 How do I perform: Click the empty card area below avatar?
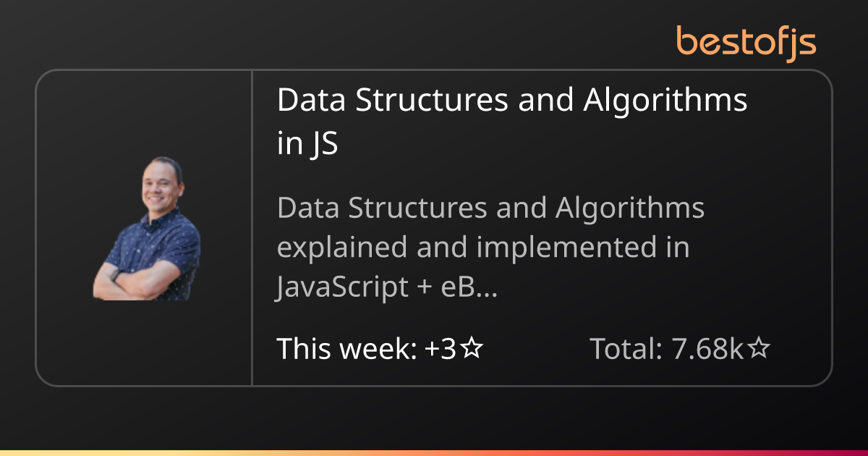144,343
